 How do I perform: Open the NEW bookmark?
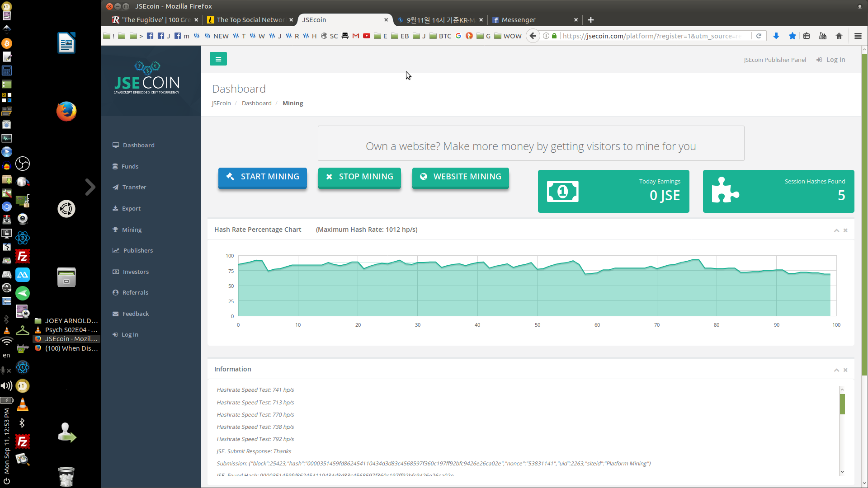coord(217,36)
